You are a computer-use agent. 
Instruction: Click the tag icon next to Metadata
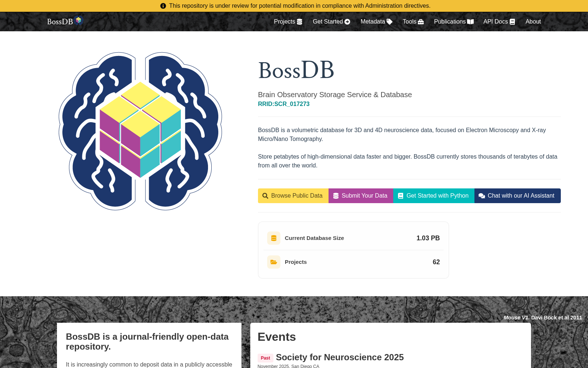pos(390,22)
